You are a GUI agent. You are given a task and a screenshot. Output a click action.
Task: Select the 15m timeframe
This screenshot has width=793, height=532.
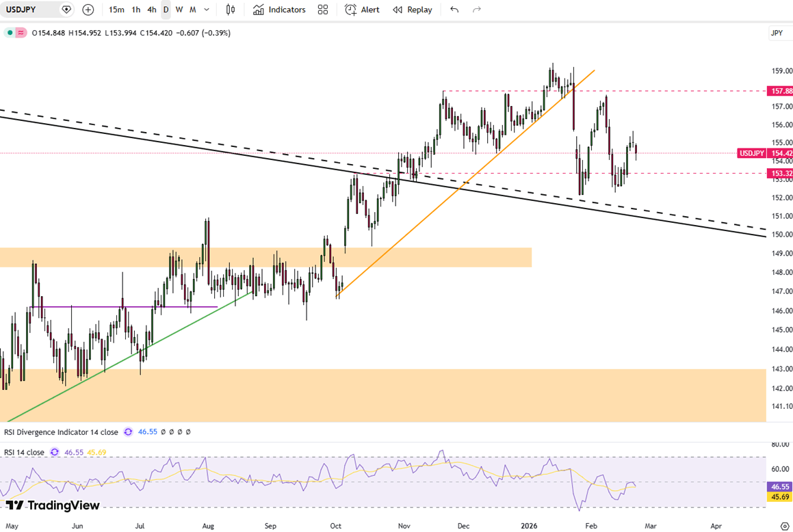point(116,10)
